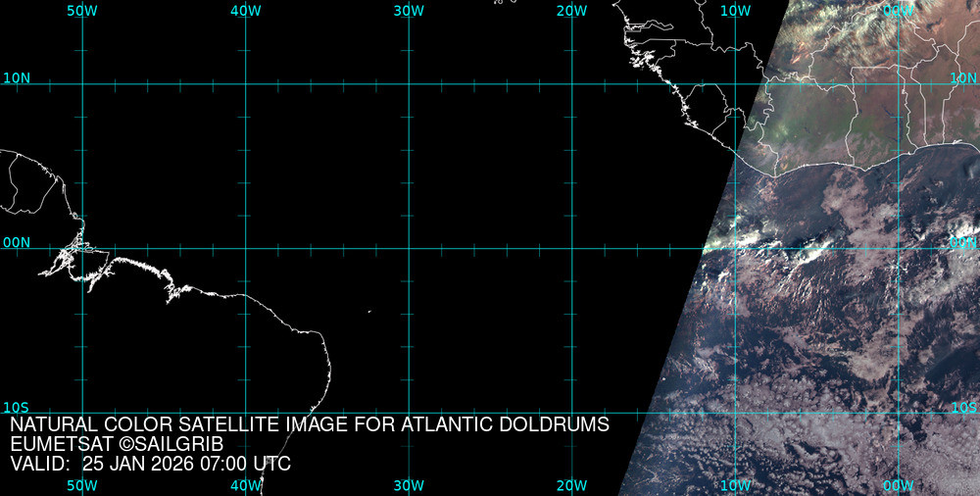
Task: Click grid intersection of 10N and 40W
Action: click(245, 84)
